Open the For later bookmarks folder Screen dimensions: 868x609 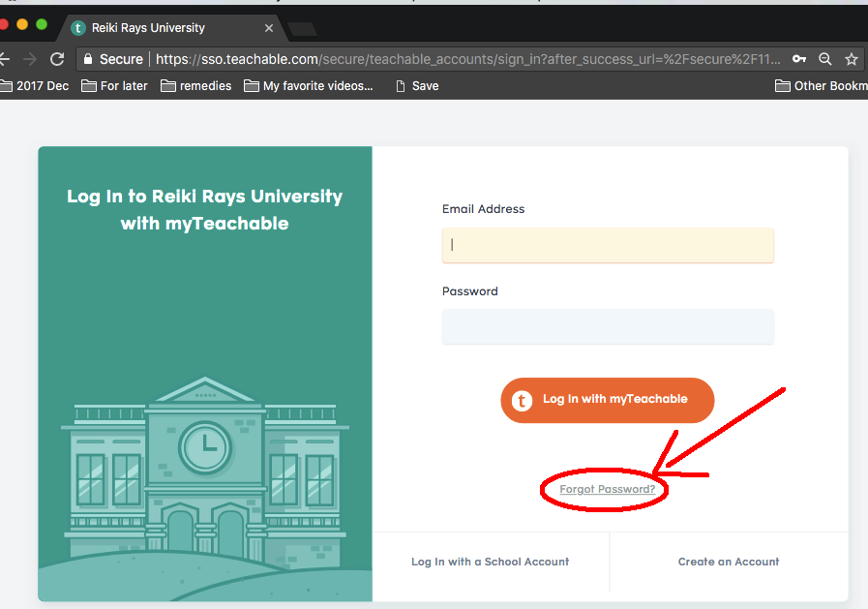[114, 86]
